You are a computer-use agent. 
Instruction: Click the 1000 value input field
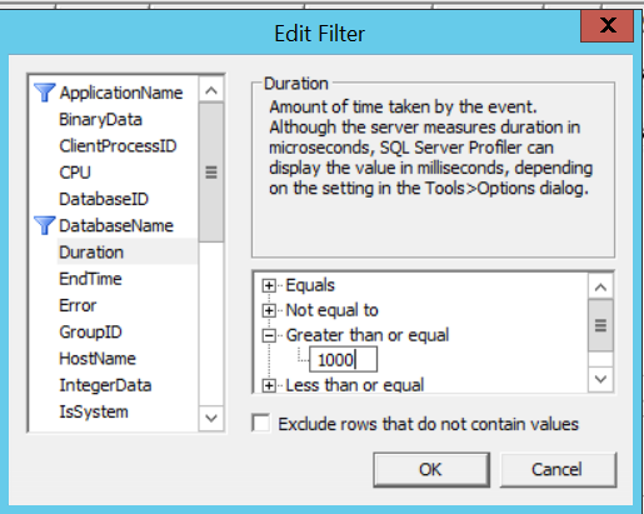click(x=343, y=360)
